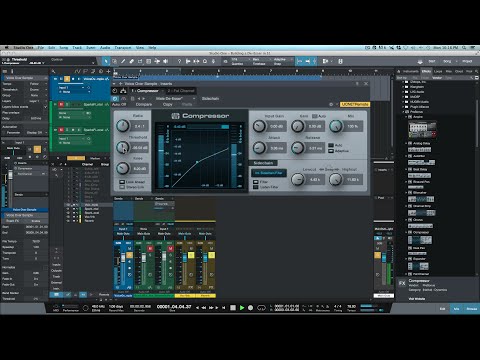Enable the Look Ahead checkbox
The width and height of the screenshot is (480, 360).
(x=122, y=182)
